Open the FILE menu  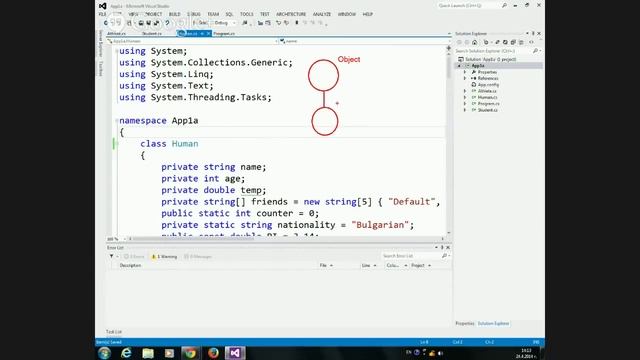point(102,14)
